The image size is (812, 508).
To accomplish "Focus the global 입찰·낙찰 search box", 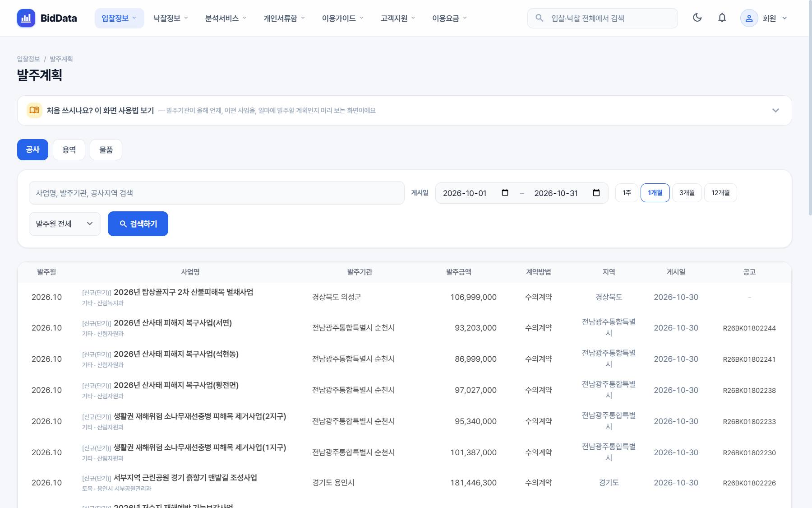I will tap(603, 18).
